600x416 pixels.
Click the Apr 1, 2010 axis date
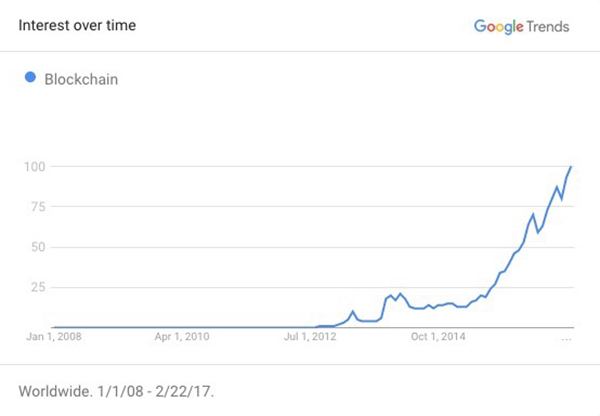[x=181, y=338]
